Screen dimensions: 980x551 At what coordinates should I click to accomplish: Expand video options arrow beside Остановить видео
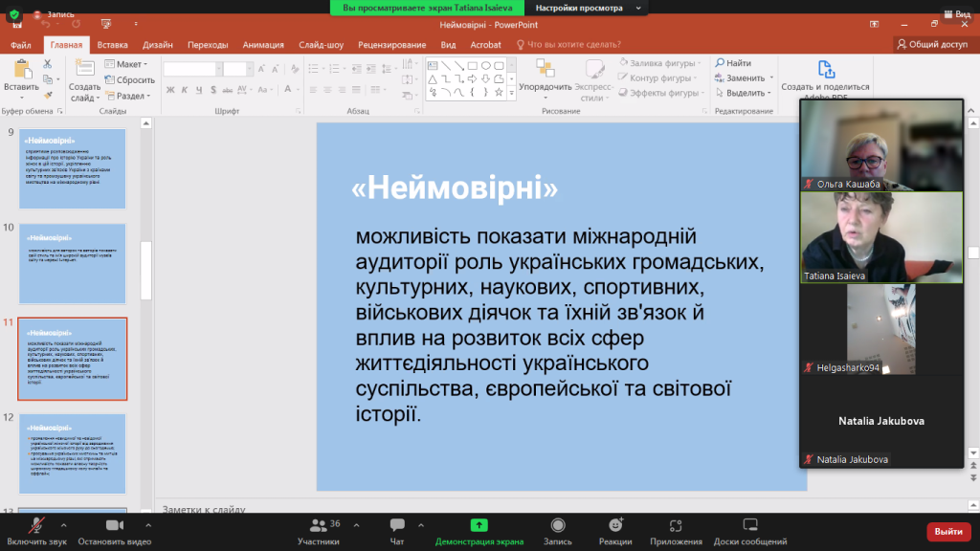pos(148,525)
